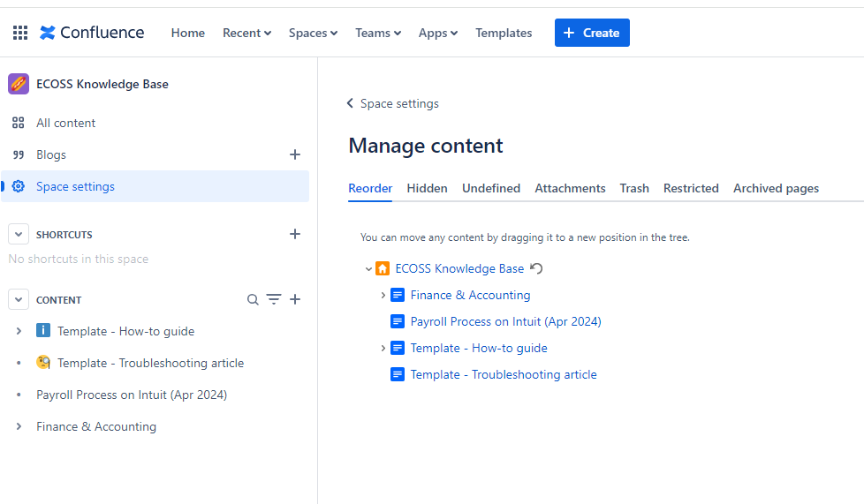864x504 pixels.
Task: Select Payroll Process on Intuit in sidebar
Action: point(132,395)
